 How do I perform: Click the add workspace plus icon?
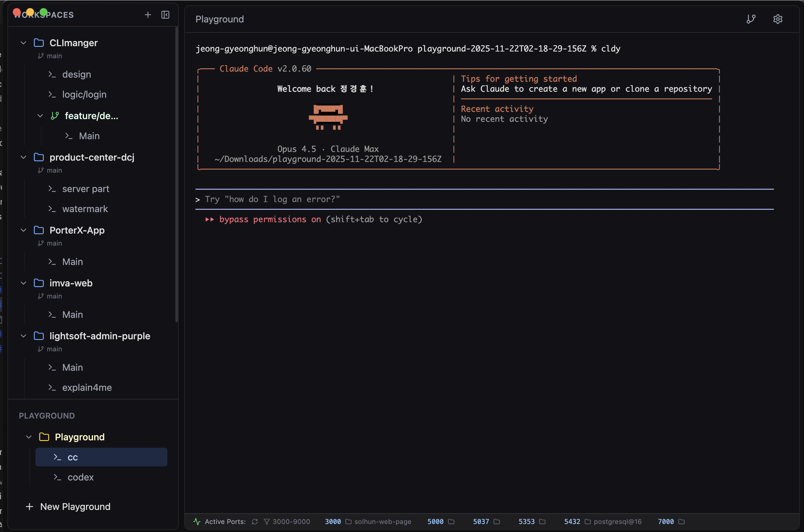[x=148, y=15]
